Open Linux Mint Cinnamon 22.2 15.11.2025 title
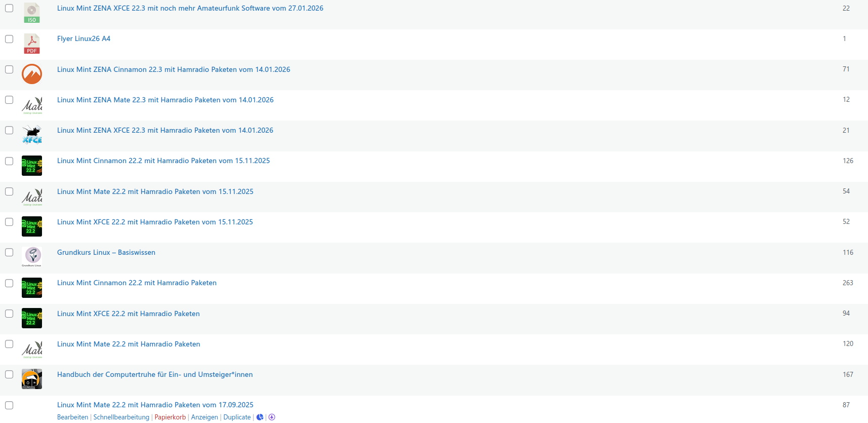 tap(163, 161)
